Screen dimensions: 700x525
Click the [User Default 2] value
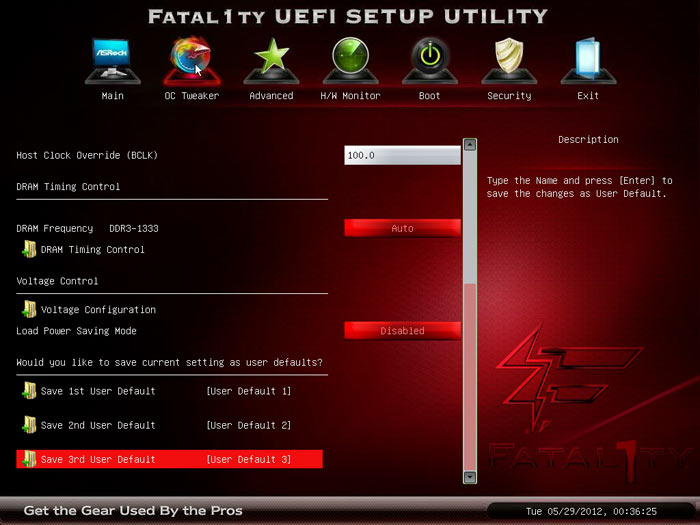click(x=249, y=425)
